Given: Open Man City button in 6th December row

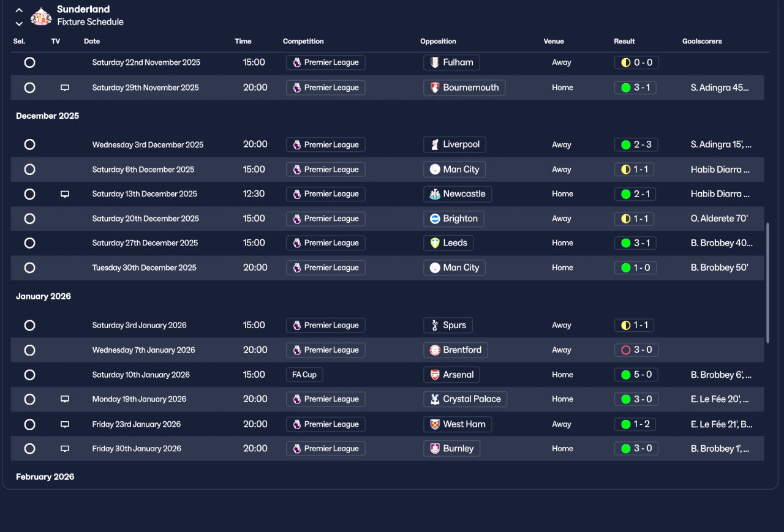Looking at the screenshot, I should tap(454, 170).
